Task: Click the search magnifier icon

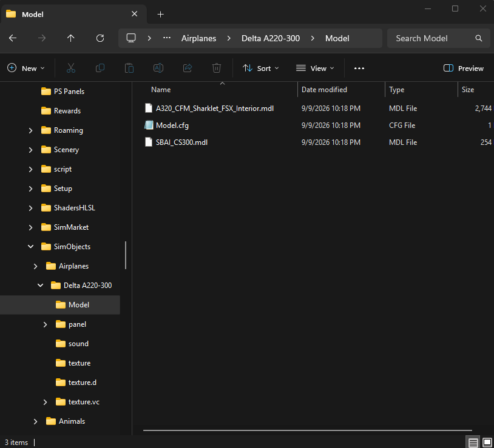Action: point(479,38)
